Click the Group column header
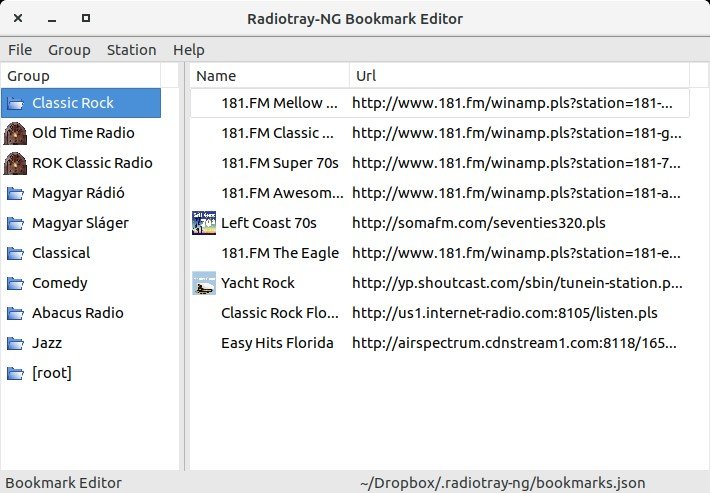Viewport: 710px width, 493px height. [x=81, y=76]
